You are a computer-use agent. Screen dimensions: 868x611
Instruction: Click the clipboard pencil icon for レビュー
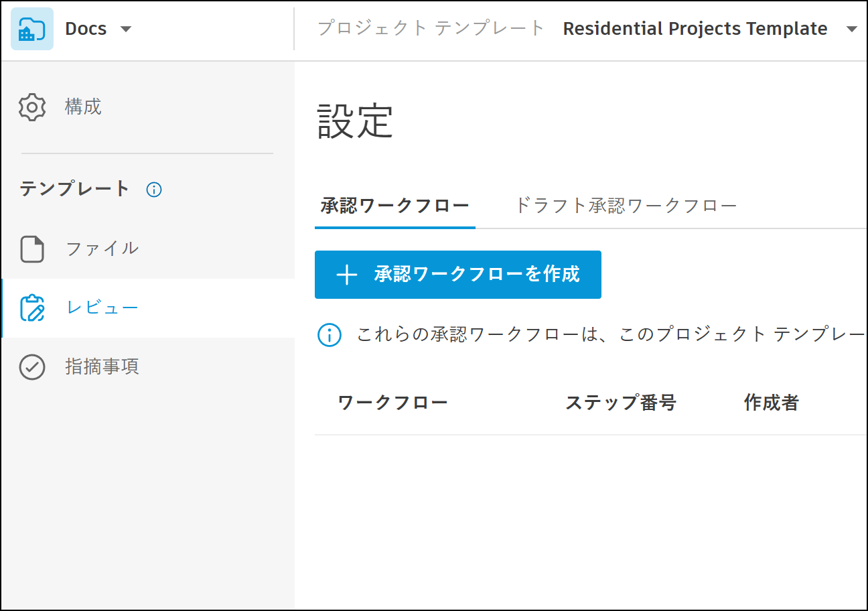click(32, 308)
